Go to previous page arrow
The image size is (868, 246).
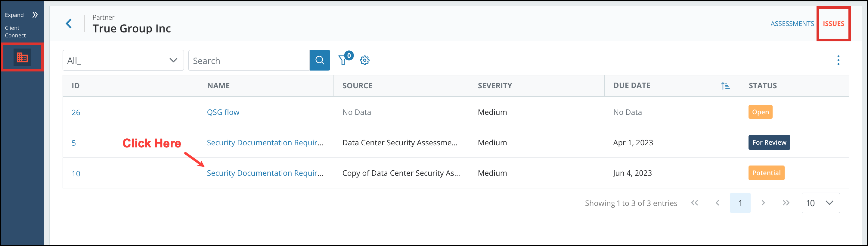(x=718, y=203)
